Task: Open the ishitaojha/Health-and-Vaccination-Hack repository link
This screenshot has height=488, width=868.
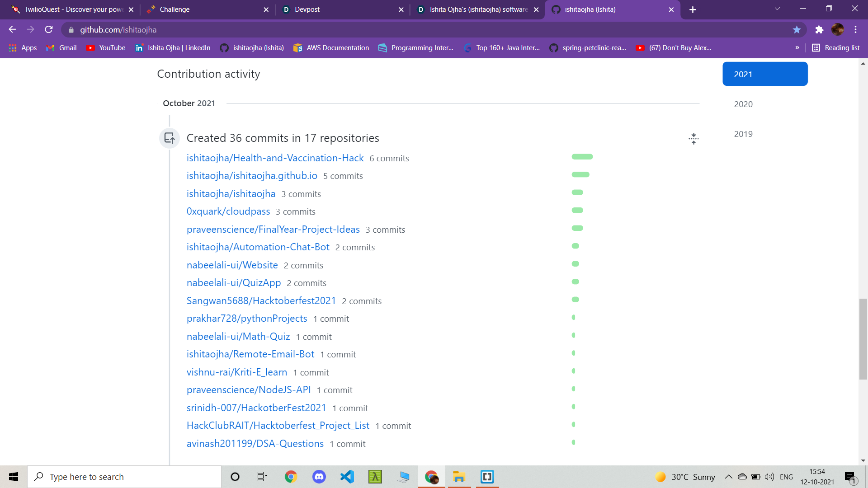Action: click(x=275, y=158)
